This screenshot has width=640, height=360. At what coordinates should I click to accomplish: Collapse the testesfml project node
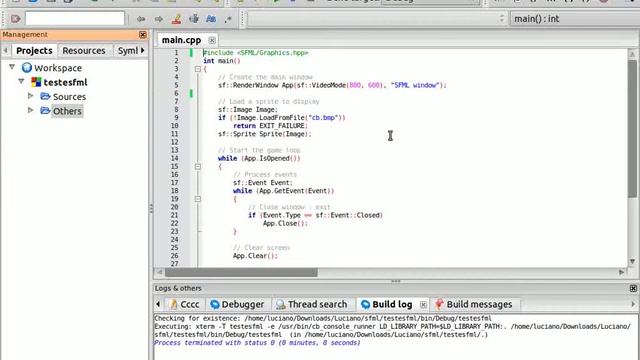[x=21, y=82]
